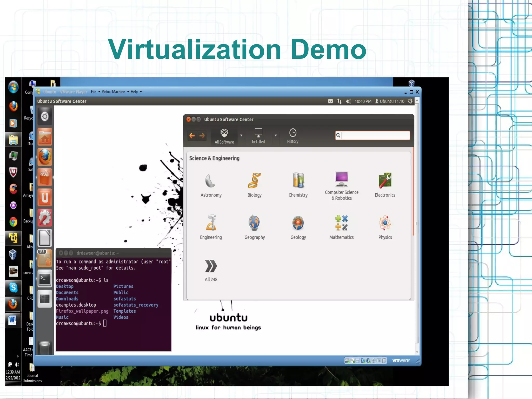Viewport: 532px width, 399px height.
Task: Open Chrome in Windows taskbar
Action: (x=13, y=222)
